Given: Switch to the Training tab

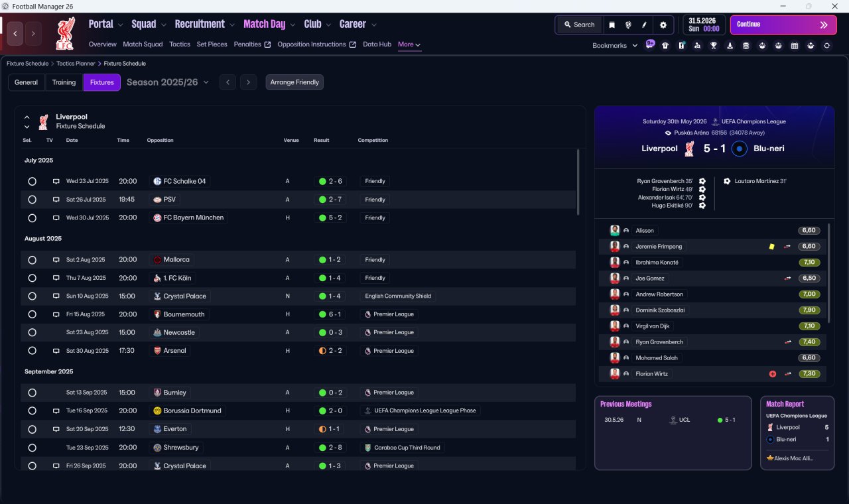Looking at the screenshot, I should [x=64, y=82].
